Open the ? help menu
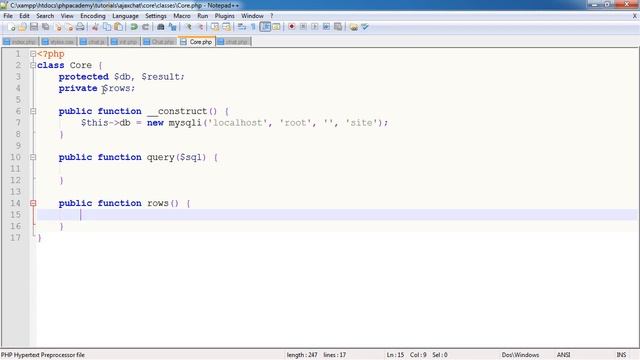The height and width of the screenshot is (360, 640). 271,16
